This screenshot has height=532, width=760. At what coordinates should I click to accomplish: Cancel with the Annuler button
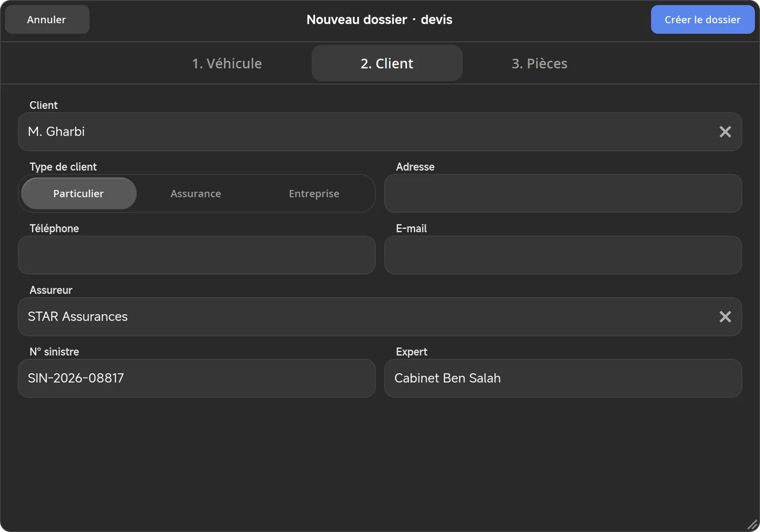47,19
